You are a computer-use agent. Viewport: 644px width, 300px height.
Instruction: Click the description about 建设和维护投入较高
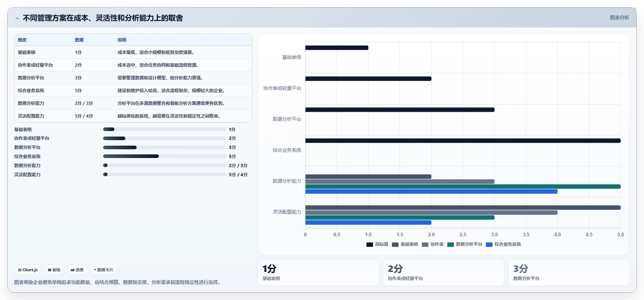coord(172,91)
